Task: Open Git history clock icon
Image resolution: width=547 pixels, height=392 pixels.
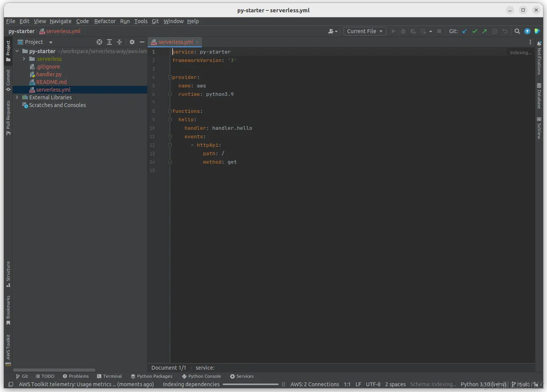Action: click(495, 31)
